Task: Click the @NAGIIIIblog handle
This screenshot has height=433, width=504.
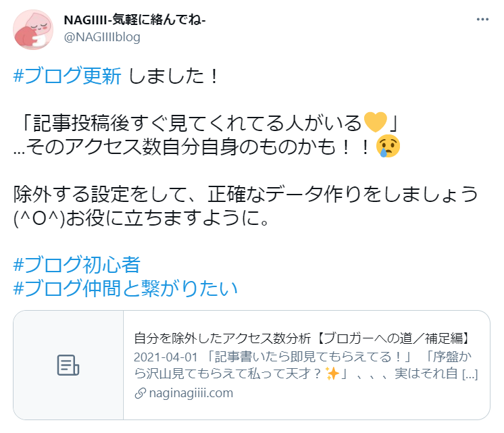Action: click(102, 37)
